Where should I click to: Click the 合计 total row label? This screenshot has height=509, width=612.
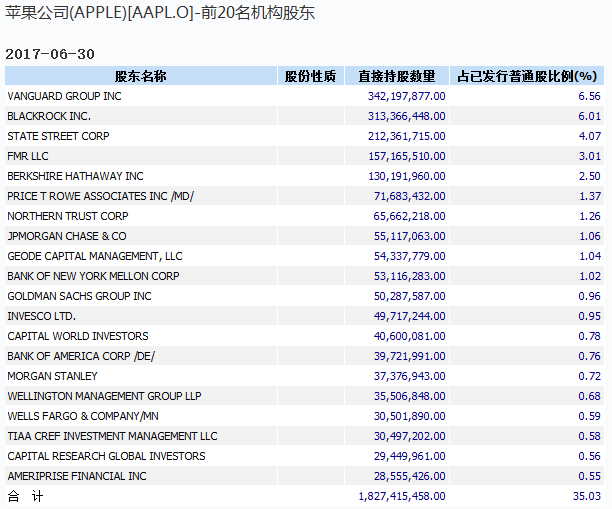25,496
